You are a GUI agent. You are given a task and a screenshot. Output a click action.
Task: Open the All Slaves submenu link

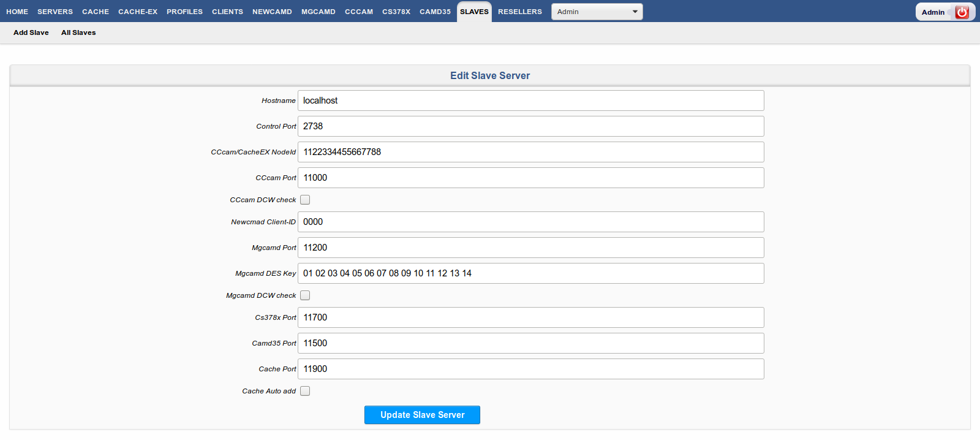(78, 32)
